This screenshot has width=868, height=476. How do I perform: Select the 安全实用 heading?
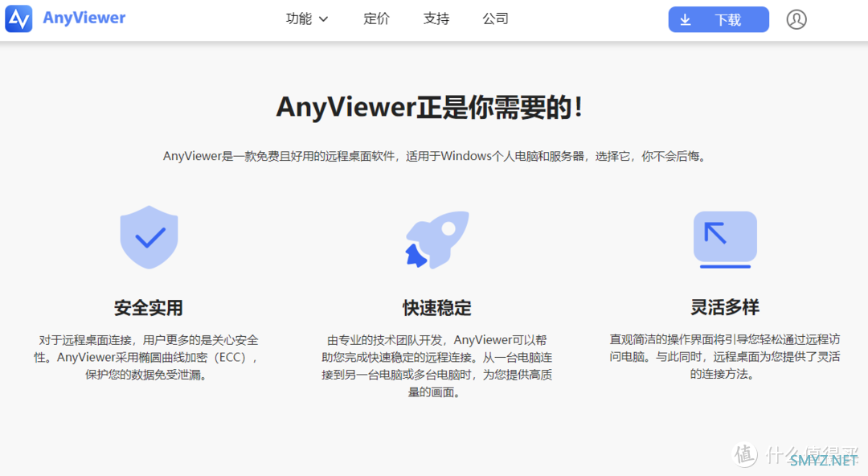pyautogui.click(x=149, y=307)
